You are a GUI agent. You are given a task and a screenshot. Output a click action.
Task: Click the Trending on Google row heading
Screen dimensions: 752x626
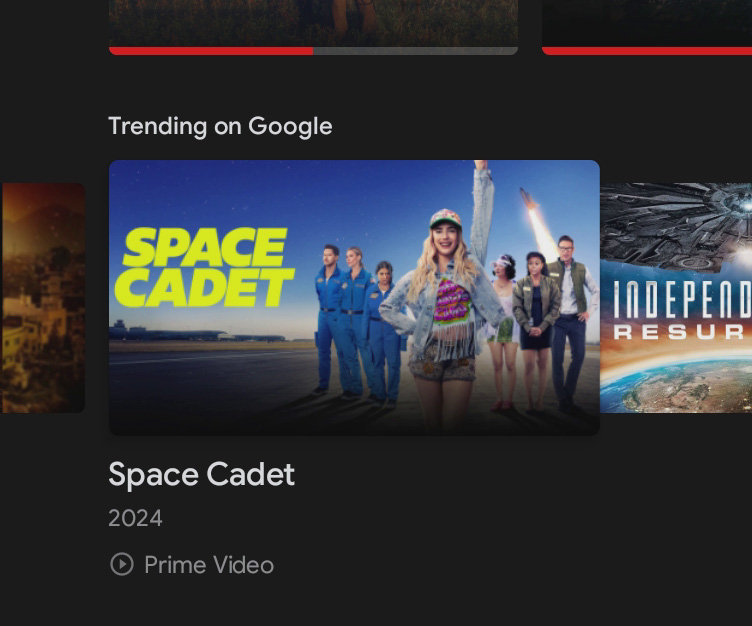(x=220, y=127)
